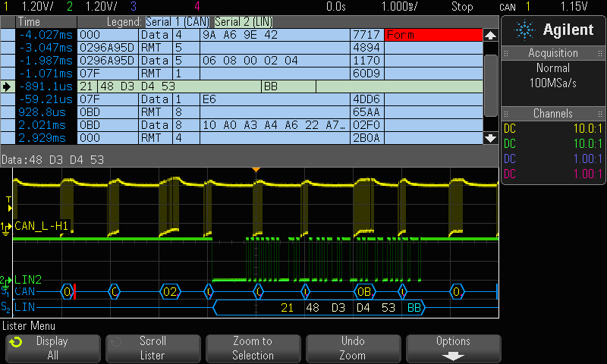Enable channel 4 in the top bar
607x364 pixels.
(197, 7)
